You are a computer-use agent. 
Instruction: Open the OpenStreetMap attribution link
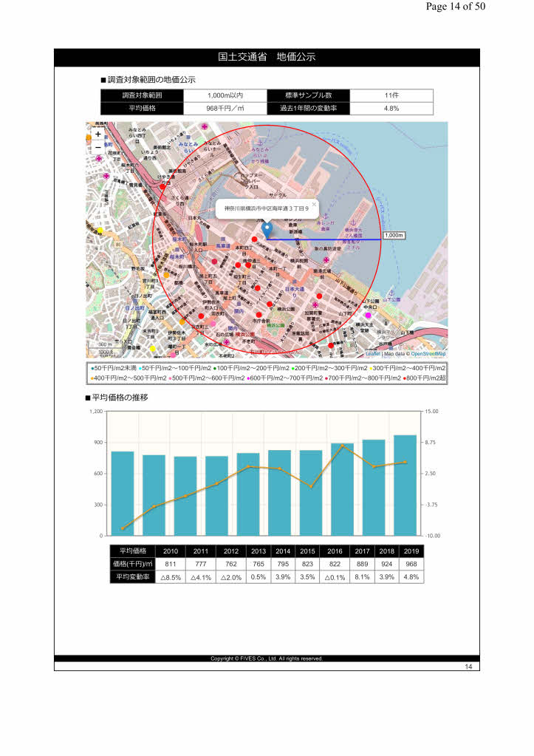[428, 355]
